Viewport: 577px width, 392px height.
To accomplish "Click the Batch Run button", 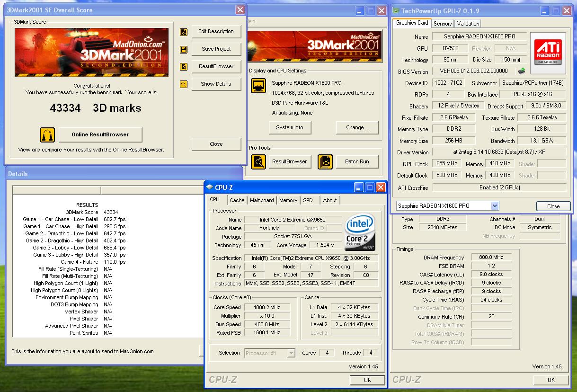I will click(x=357, y=162).
